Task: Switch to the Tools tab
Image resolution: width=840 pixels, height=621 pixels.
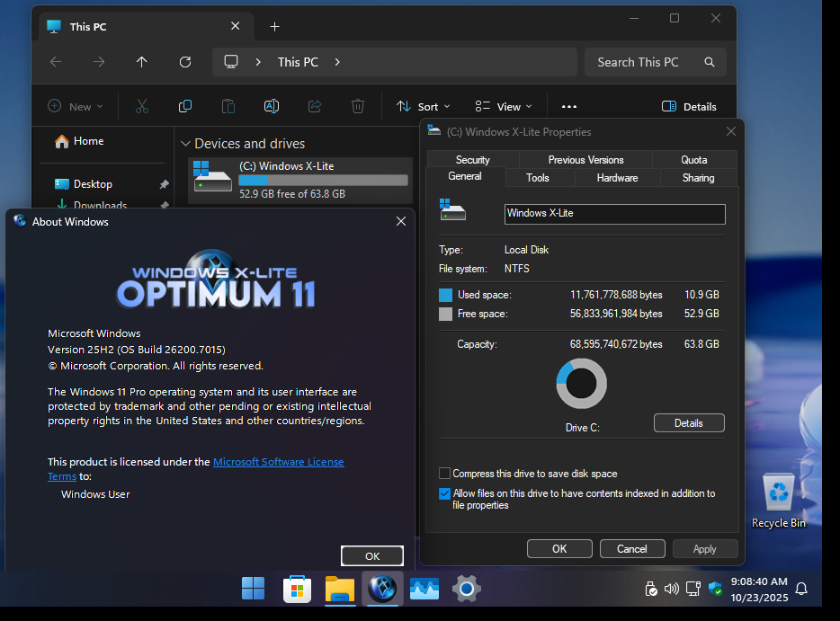Action: pyautogui.click(x=537, y=178)
